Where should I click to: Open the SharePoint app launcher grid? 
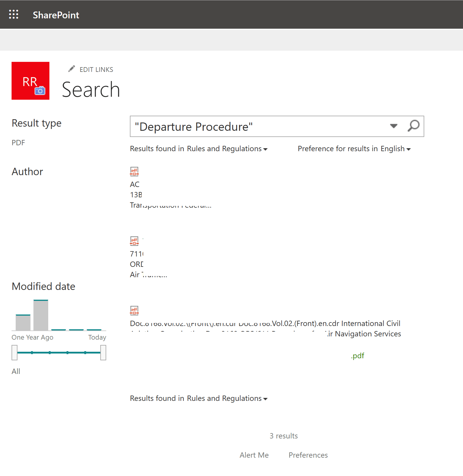point(14,14)
